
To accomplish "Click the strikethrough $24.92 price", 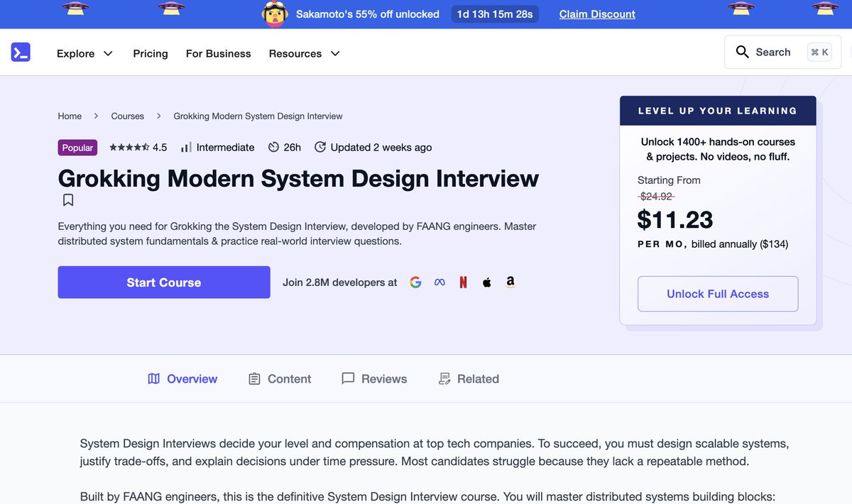I will [x=656, y=197].
